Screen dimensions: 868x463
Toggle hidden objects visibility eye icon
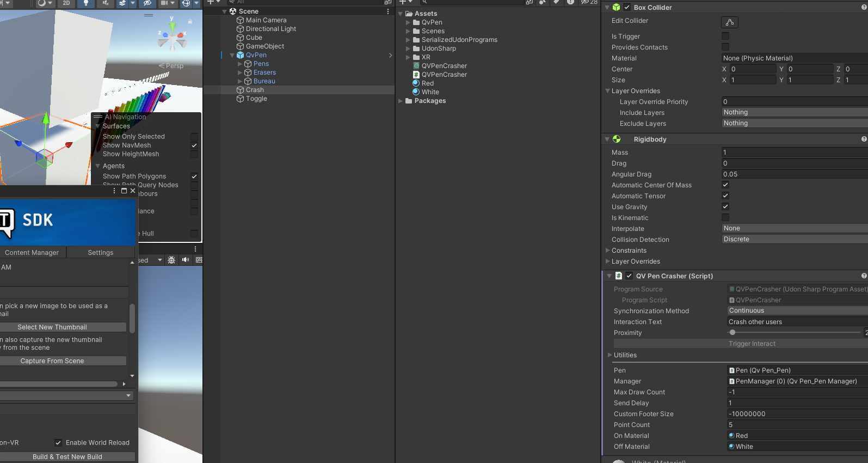(147, 3)
